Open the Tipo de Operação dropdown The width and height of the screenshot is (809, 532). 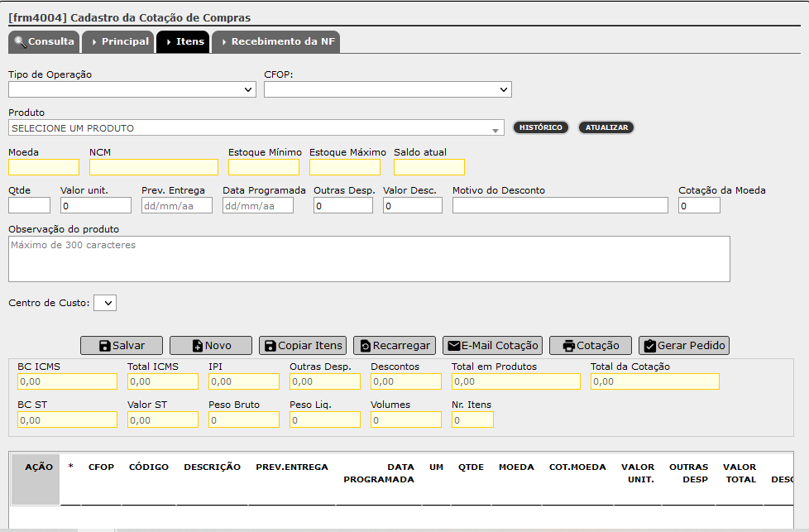coord(132,89)
